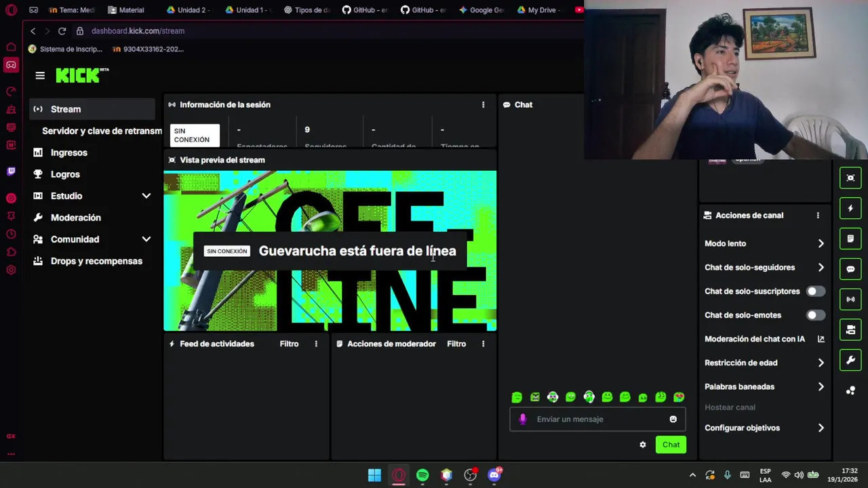The width and height of the screenshot is (868, 488).
Task: Open Discord from the taskbar
Action: 494,475
